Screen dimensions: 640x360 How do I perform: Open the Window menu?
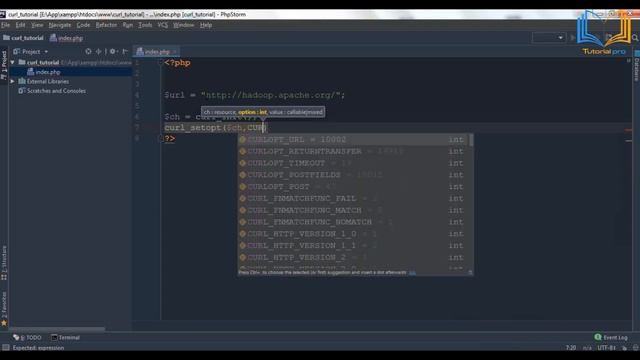pyautogui.click(x=184, y=25)
